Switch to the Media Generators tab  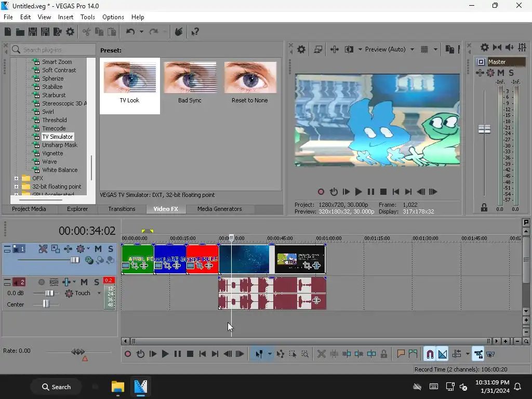pyautogui.click(x=220, y=209)
